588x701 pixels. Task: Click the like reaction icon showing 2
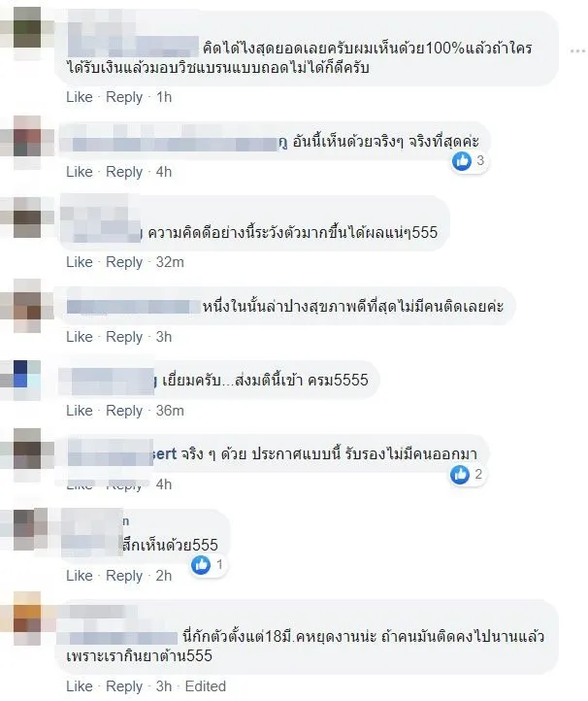pyautogui.click(x=460, y=475)
